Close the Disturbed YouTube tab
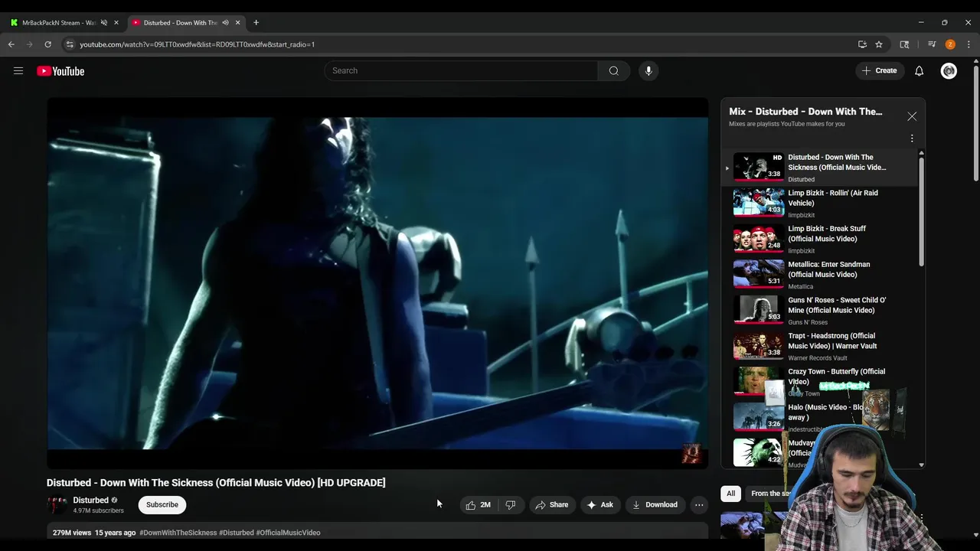Viewport: 980px width, 551px height. coord(237,23)
